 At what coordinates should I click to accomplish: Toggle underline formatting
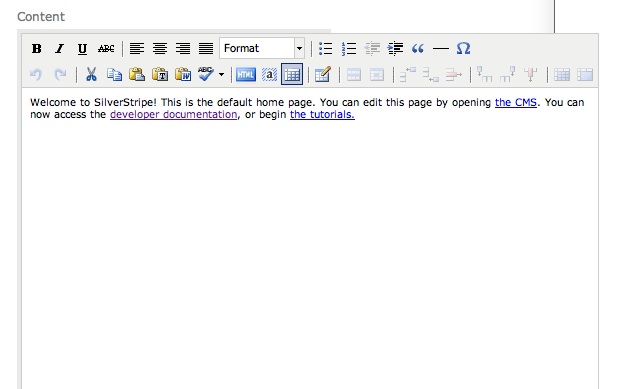[x=82, y=49]
